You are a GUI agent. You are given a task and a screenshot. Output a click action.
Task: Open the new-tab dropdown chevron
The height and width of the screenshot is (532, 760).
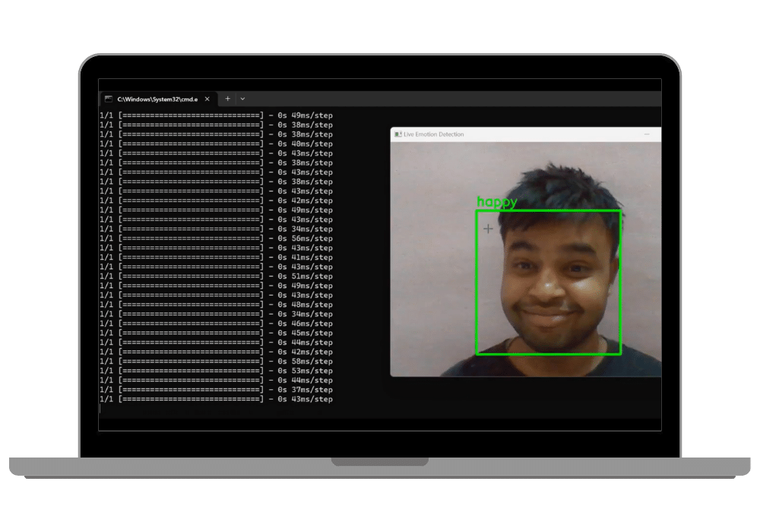tap(242, 99)
